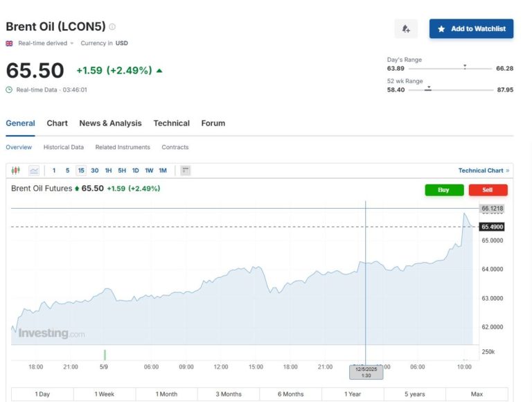Switch to the Historical Data sub-tab
Viewport: 532px width, 402px height.
click(64, 148)
